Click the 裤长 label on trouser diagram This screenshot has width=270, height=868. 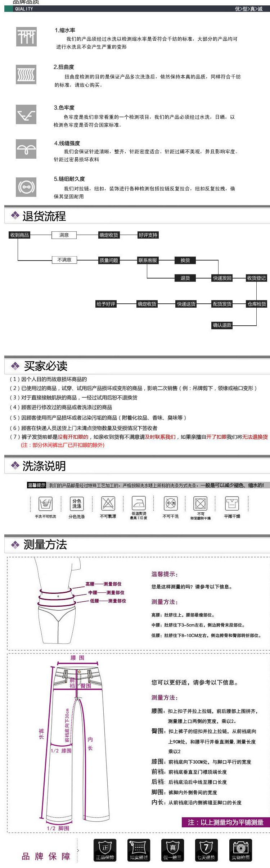[x=41, y=734]
